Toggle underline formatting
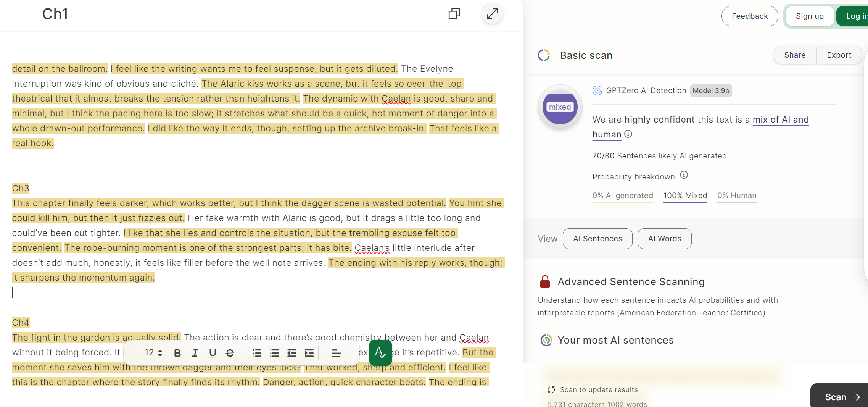This screenshot has width=868, height=407. pyautogui.click(x=213, y=353)
